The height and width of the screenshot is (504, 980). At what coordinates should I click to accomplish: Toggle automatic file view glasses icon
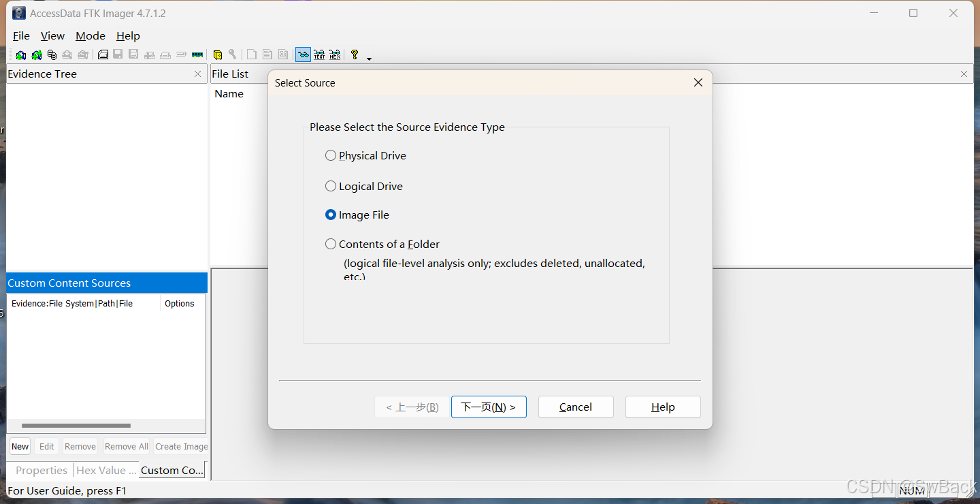[x=304, y=55]
